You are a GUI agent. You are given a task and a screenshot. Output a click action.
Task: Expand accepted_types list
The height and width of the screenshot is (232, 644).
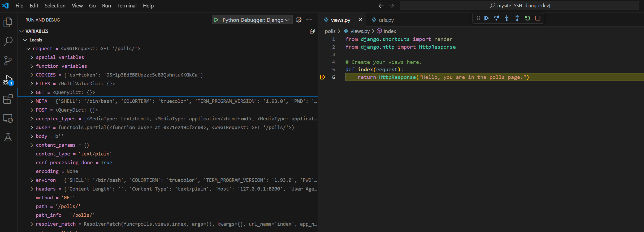tap(32, 119)
